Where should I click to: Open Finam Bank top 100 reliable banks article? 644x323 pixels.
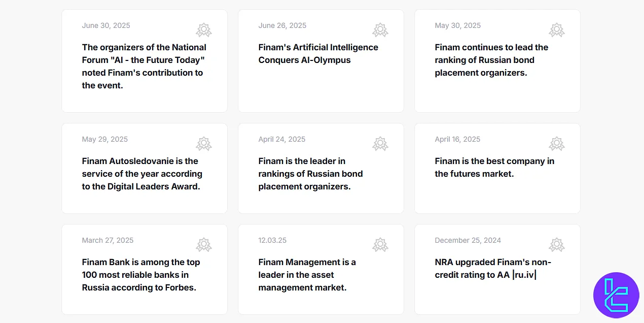coord(141,275)
